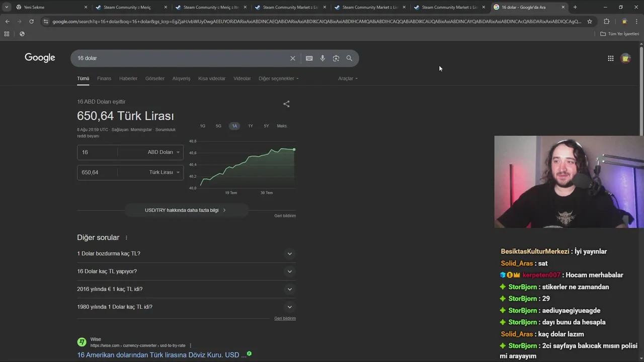Go back to previous page
The image size is (644, 362).
click(x=7, y=22)
